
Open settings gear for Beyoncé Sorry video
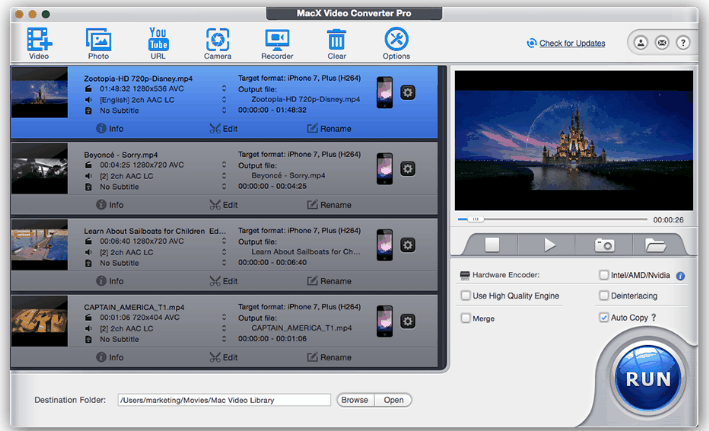click(407, 169)
